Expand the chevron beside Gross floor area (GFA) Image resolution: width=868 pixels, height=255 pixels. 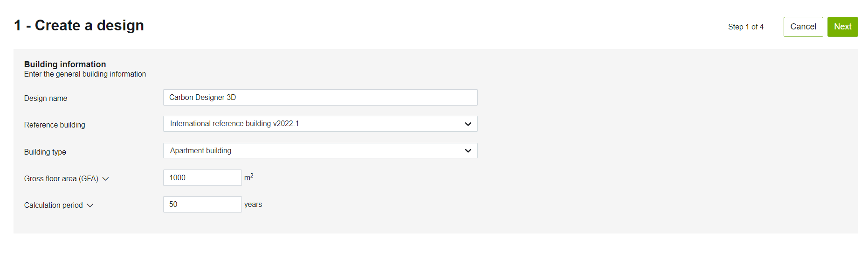pos(106,179)
